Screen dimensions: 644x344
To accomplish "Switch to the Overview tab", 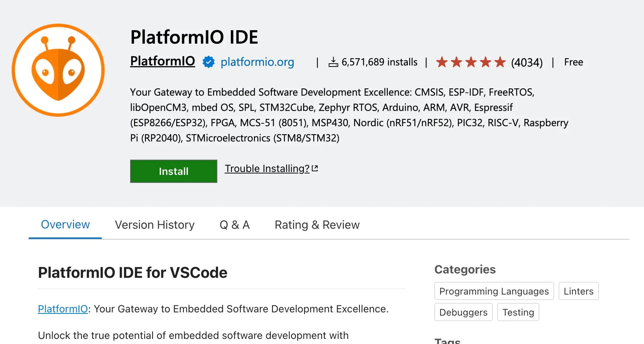I will (65, 225).
